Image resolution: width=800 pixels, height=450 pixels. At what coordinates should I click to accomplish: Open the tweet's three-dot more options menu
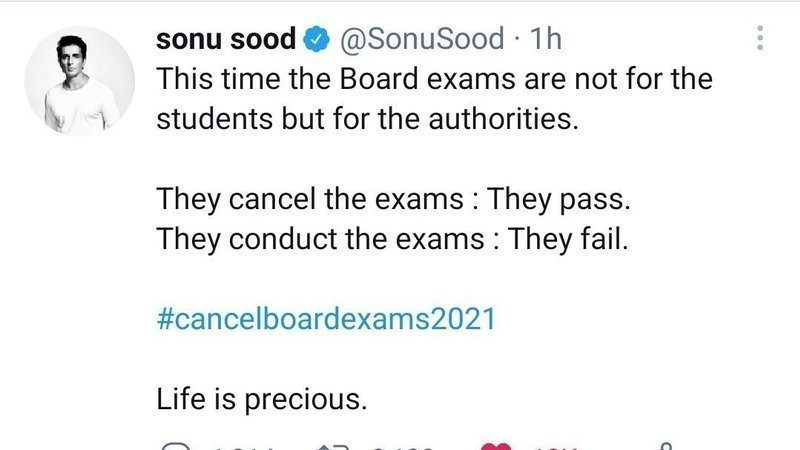click(x=761, y=39)
